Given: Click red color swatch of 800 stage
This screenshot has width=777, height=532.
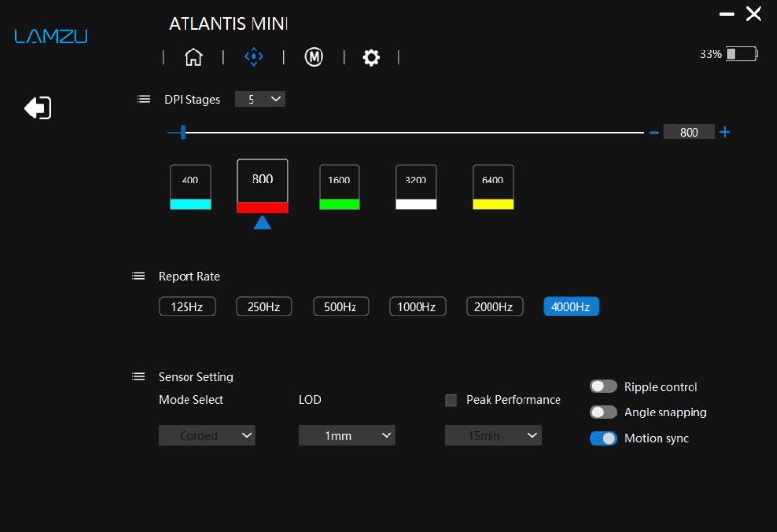Looking at the screenshot, I should (262, 207).
